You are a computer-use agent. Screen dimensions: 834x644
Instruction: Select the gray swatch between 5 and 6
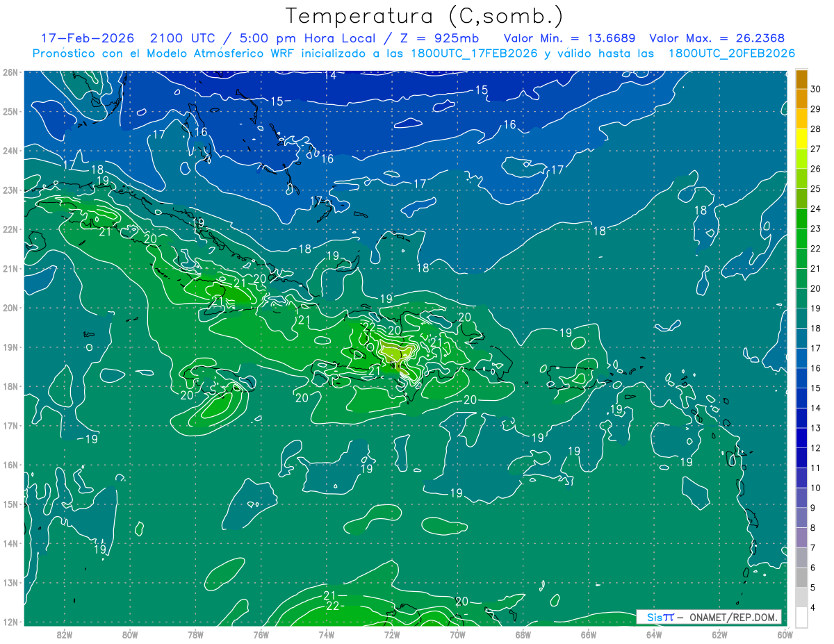[801, 578]
